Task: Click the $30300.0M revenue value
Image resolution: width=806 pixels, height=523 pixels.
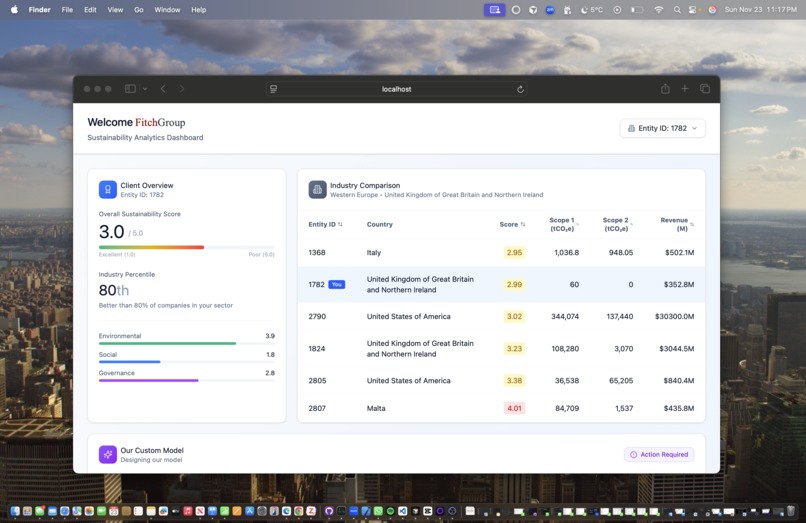Action: click(674, 316)
